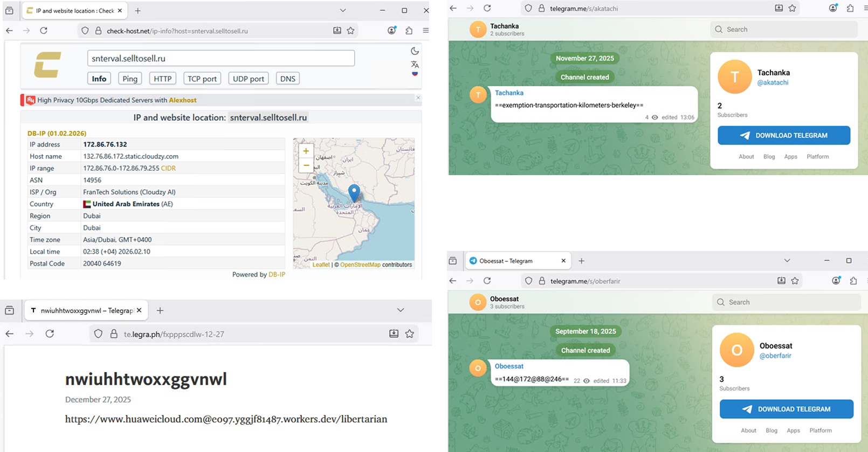Bookmark the akatachi Telegram page with star

[792, 8]
